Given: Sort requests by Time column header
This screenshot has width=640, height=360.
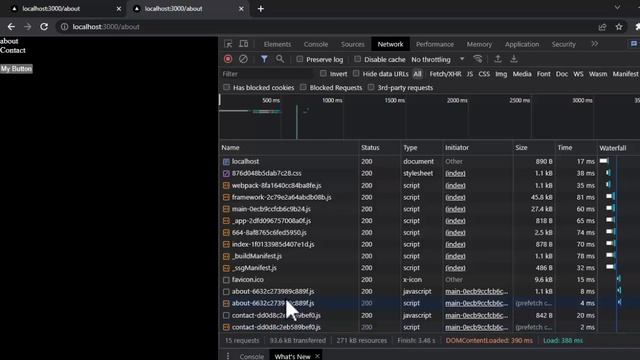Looking at the screenshot, I should [x=576, y=148].
